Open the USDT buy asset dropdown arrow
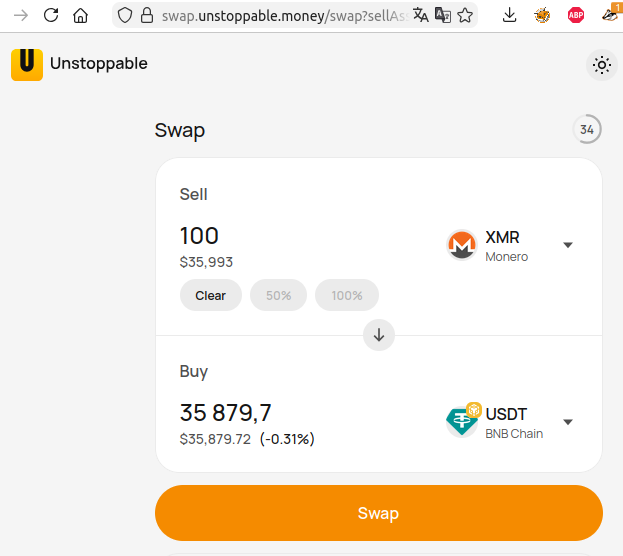The height and width of the screenshot is (556, 623). point(568,422)
